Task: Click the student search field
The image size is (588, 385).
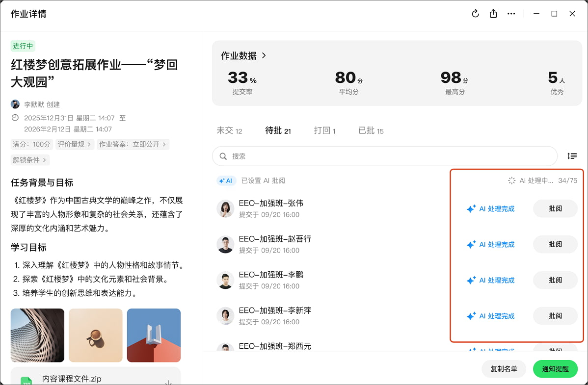Action: (385, 156)
